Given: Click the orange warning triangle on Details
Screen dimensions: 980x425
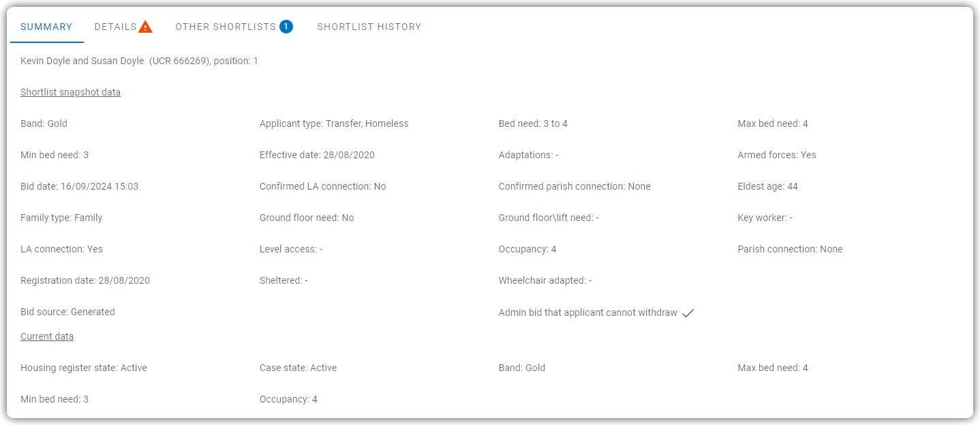Looking at the screenshot, I should click(x=145, y=27).
